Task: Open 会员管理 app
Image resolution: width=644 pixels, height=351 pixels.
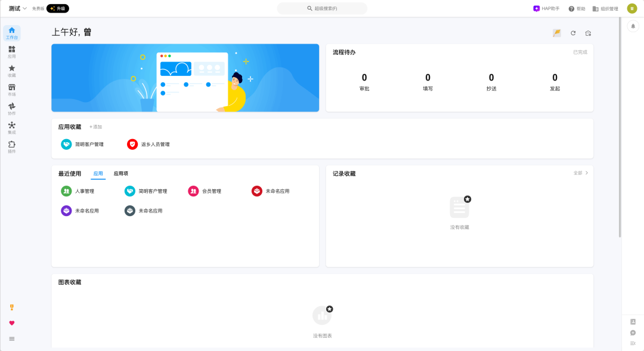Action: point(205,191)
